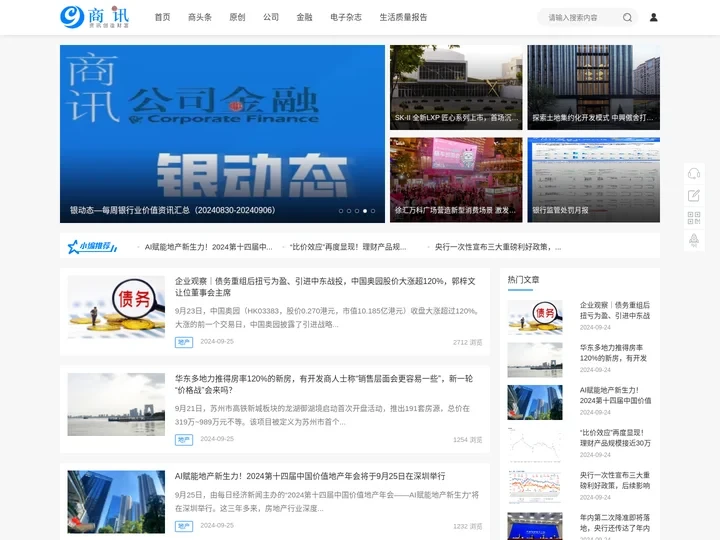Click the 商讯 site logo

pyautogui.click(x=95, y=17)
